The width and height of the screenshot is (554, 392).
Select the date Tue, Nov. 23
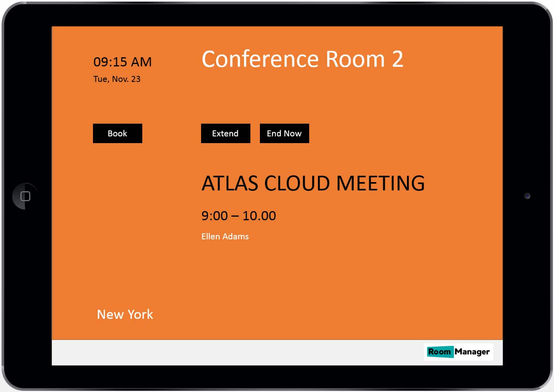pyautogui.click(x=117, y=79)
